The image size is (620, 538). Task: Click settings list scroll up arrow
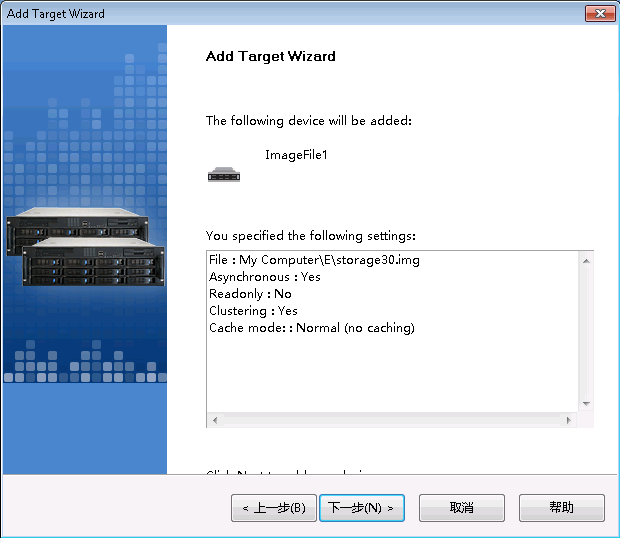pyautogui.click(x=586, y=261)
